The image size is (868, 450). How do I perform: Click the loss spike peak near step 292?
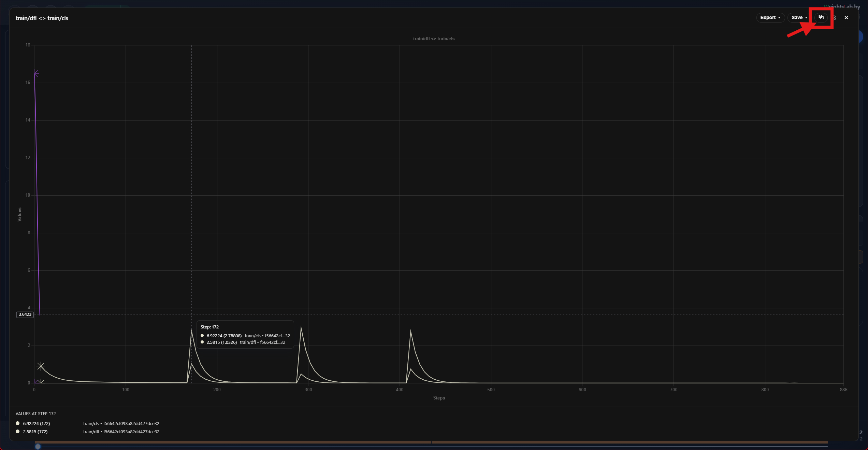click(x=301, y=327)
